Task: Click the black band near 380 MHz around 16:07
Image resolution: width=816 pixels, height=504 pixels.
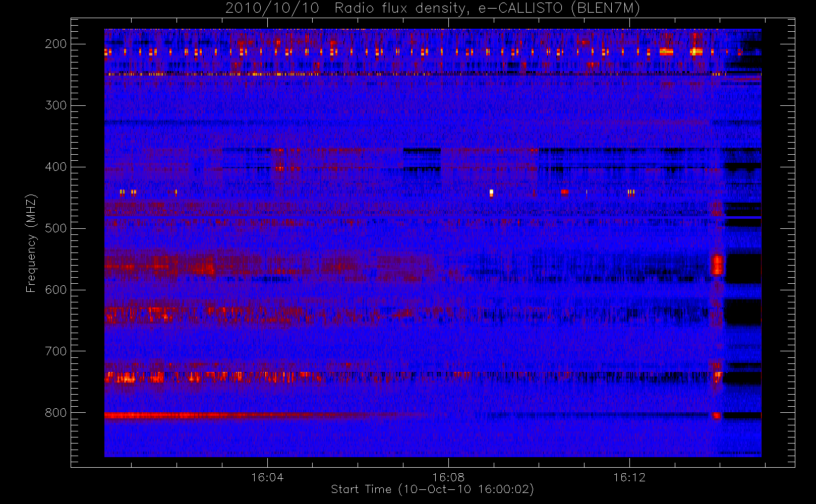Action: pos(422,151)
